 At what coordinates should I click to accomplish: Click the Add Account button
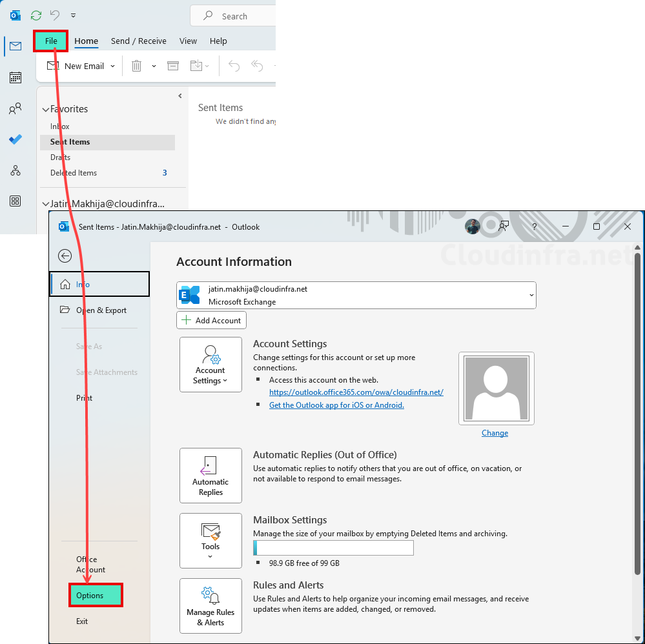(x=211, y=319)
